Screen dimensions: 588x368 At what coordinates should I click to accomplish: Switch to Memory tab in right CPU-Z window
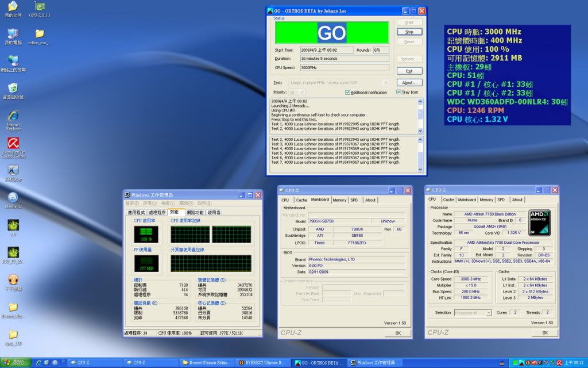[x=486, y=200]
